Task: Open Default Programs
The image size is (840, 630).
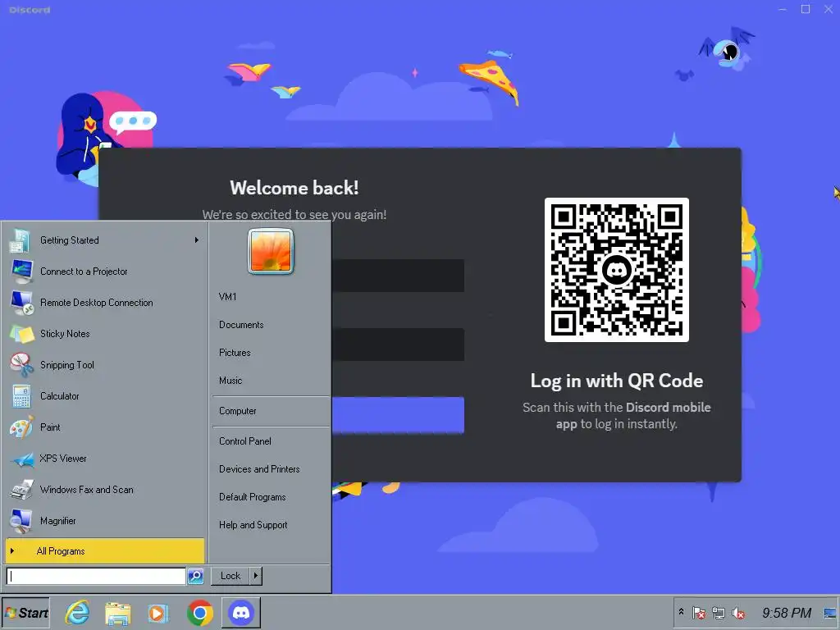Action: click(253, 497)
